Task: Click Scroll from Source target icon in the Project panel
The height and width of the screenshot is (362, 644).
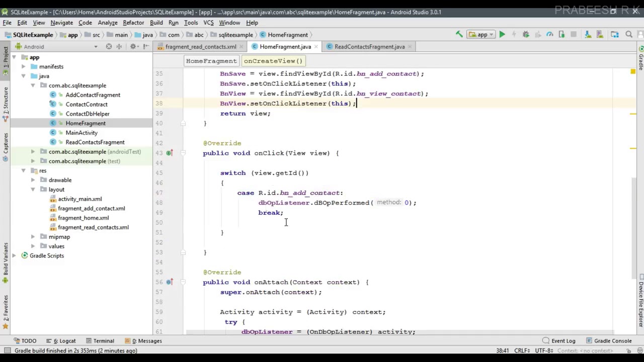Action: coord(109,47)
